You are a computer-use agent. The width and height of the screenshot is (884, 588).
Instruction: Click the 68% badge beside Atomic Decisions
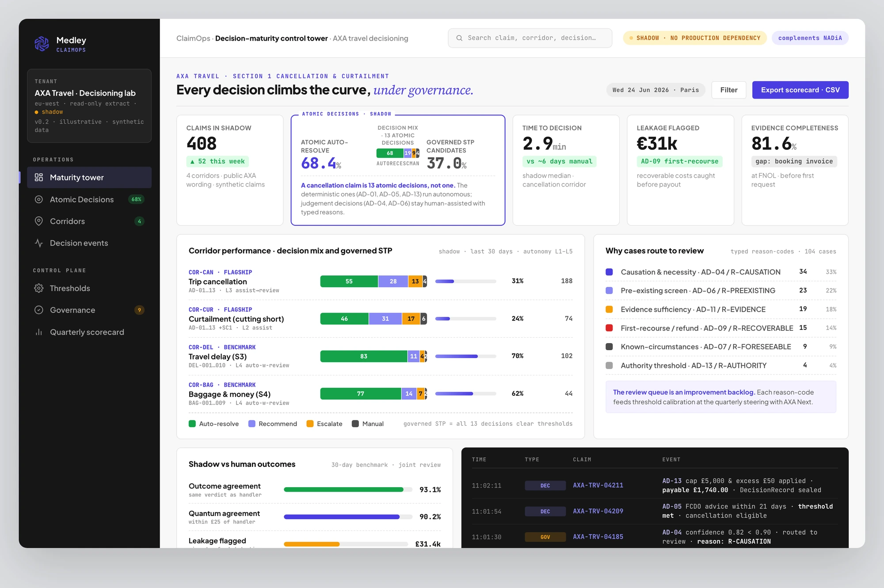point(137,199)
